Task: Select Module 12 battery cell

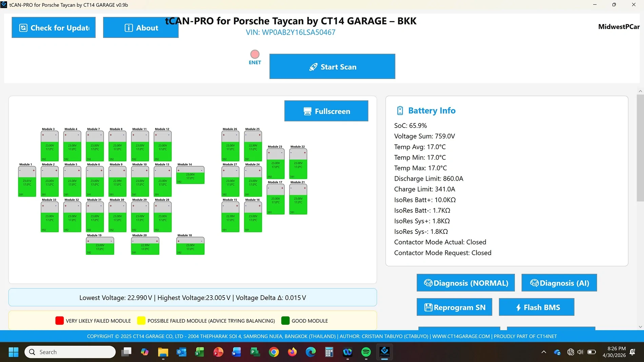Action: (163, 146)
